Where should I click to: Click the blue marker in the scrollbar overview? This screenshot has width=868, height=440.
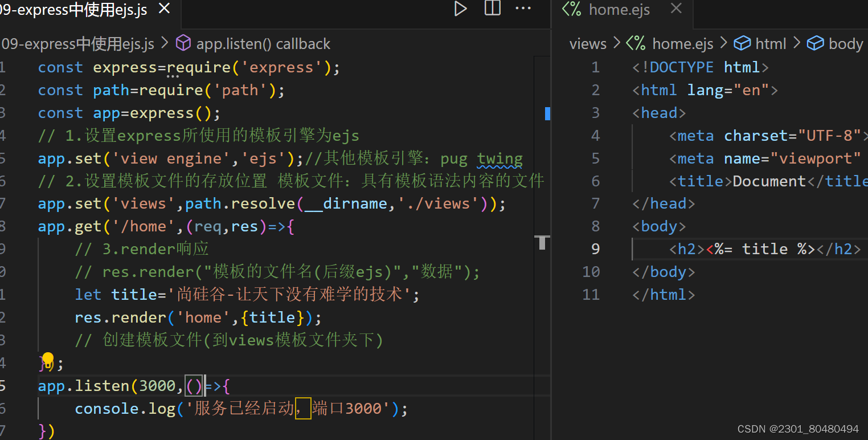(x=547, y=113)
